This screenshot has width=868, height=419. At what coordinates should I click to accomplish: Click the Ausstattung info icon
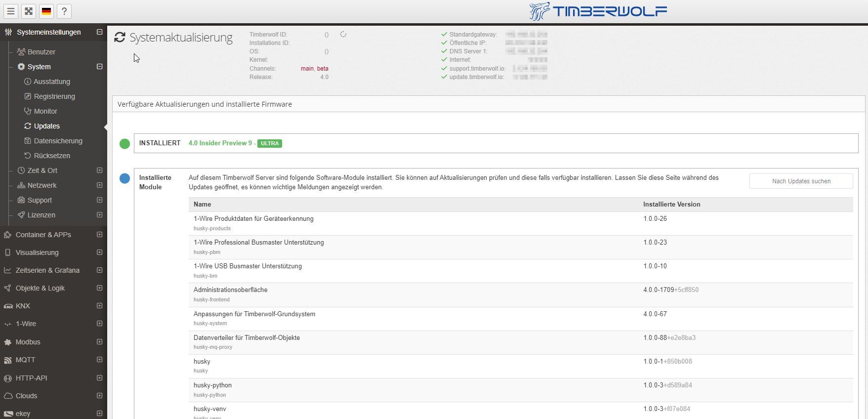pyautogui.click(x=28, y=82)
